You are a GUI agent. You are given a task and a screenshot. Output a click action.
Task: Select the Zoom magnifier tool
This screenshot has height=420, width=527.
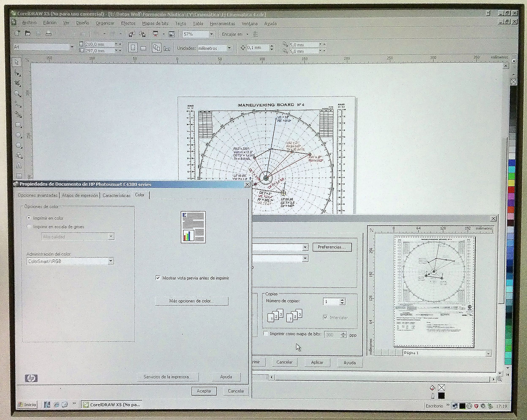[18, 93]
